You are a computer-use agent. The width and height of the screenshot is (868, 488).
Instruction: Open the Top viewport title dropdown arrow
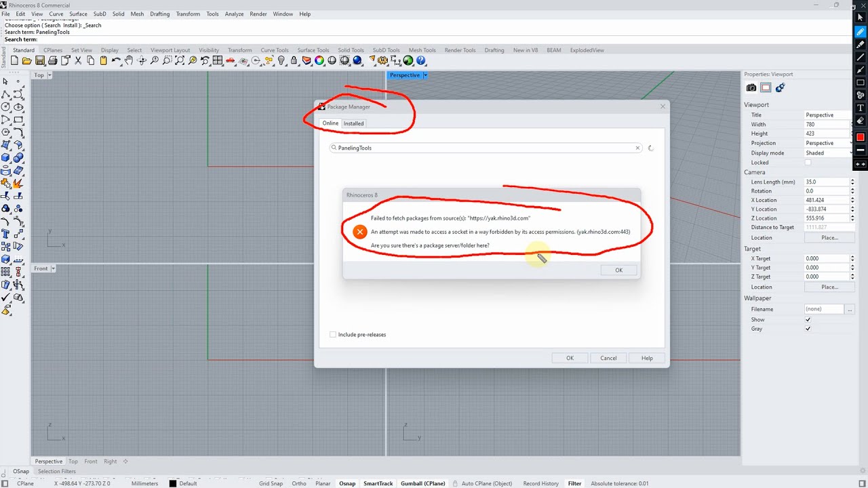pyautogui.click(x=50, y=75)
